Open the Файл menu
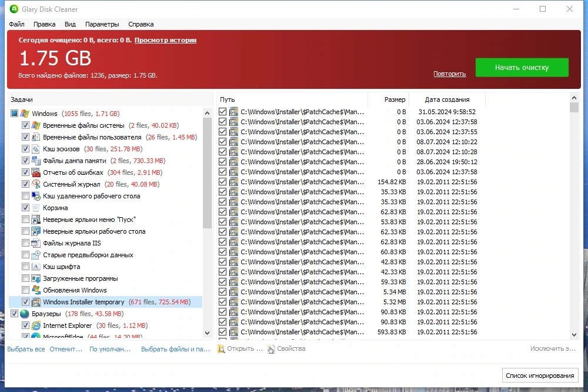The height and width of the screenshot is (392, 588). [x=16, y=24]
